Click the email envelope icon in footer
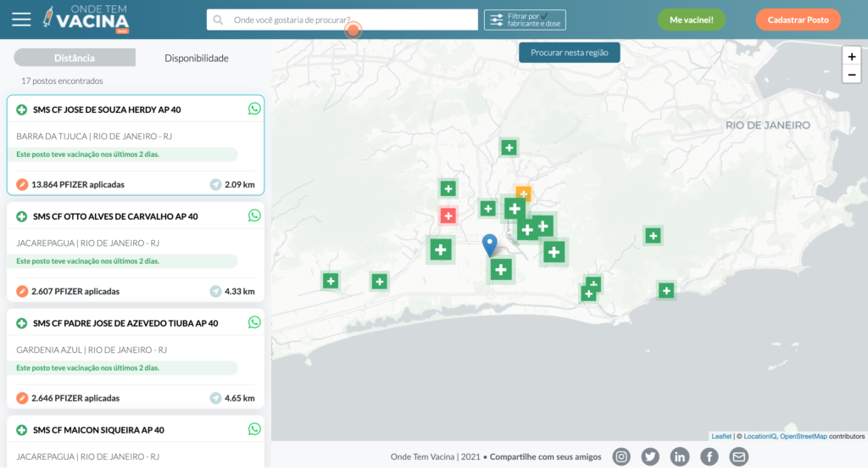Screen dimensions: 868x476 [x=739, y=456]
